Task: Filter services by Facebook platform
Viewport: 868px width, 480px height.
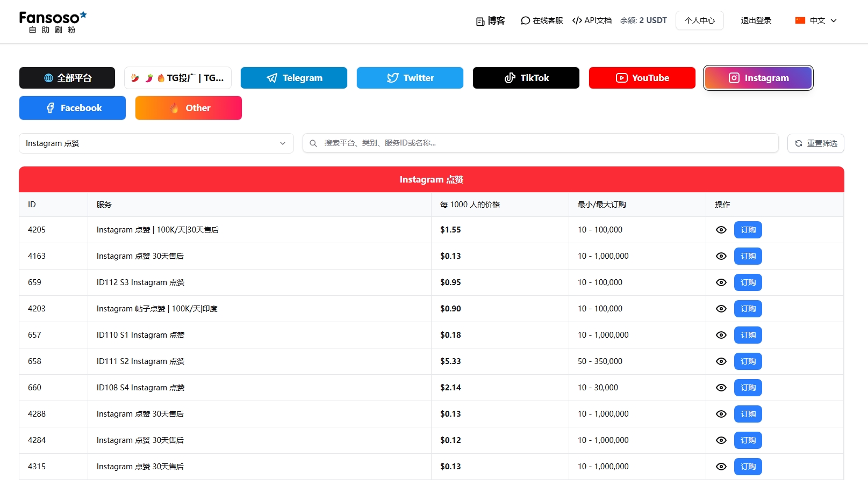Action: tap(73, 108)
